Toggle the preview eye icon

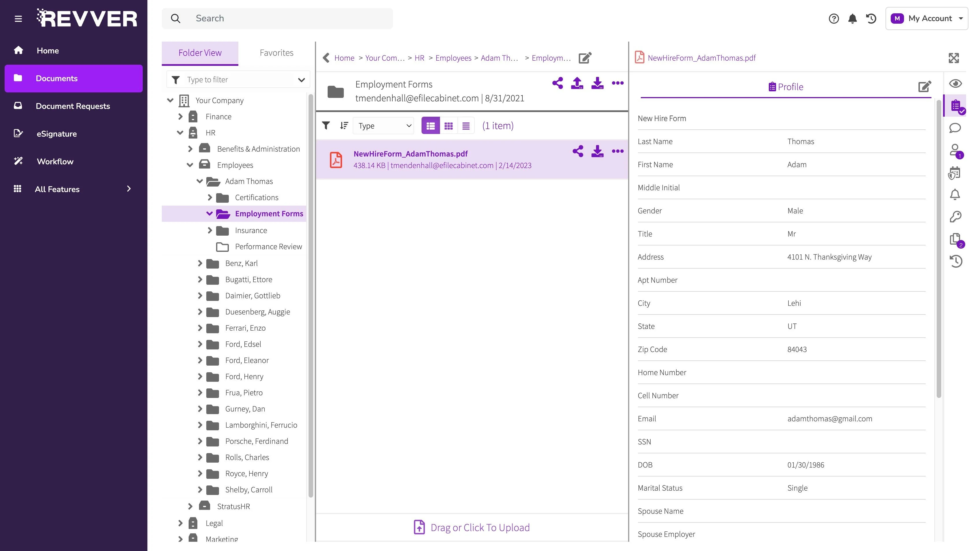[x=955, y=84]
